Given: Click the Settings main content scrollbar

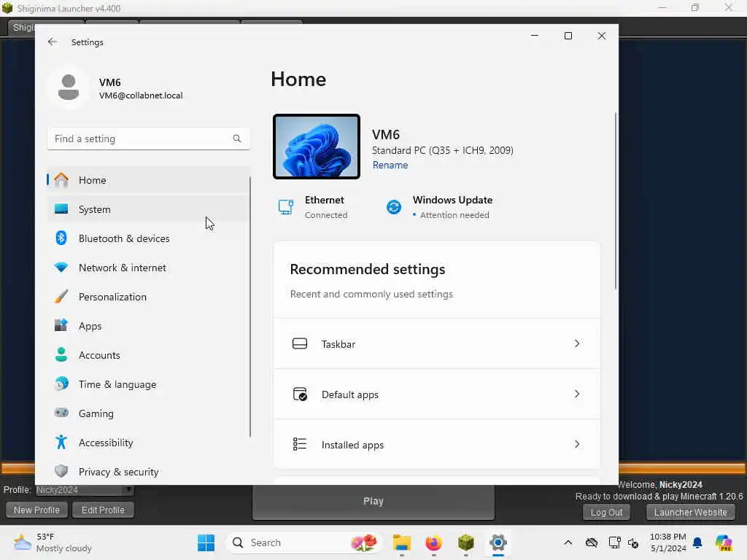Looking at the screenshot, I should point(616,200).
